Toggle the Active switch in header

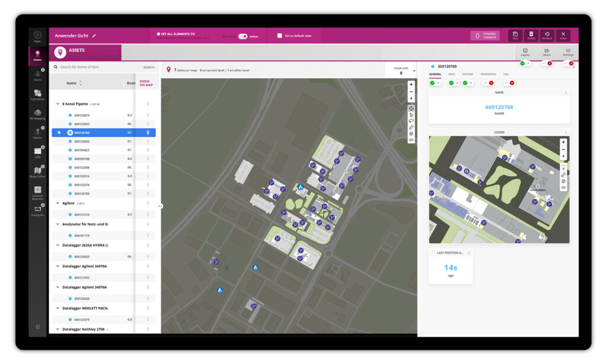[x=242, y=36]
